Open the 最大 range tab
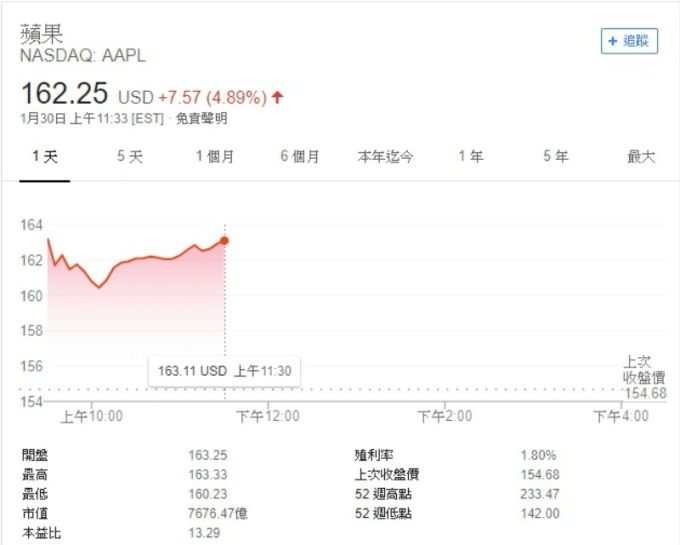The height and width of the screenshot is (545, 680). click(x=641, y=156)
